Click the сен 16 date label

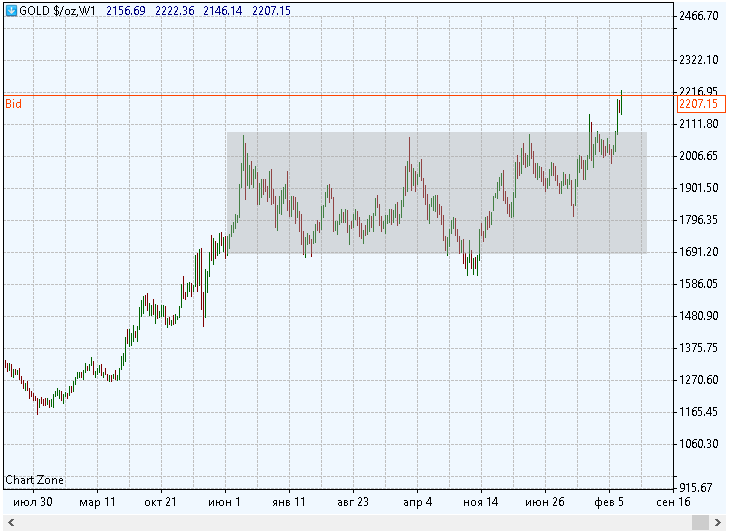[x=673, y=502]
